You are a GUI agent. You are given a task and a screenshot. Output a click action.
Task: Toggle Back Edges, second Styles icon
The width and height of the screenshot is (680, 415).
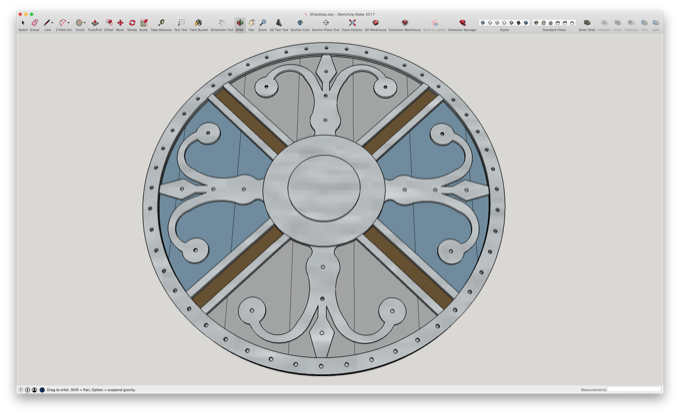pyautogui.click(x=490, y=23)
